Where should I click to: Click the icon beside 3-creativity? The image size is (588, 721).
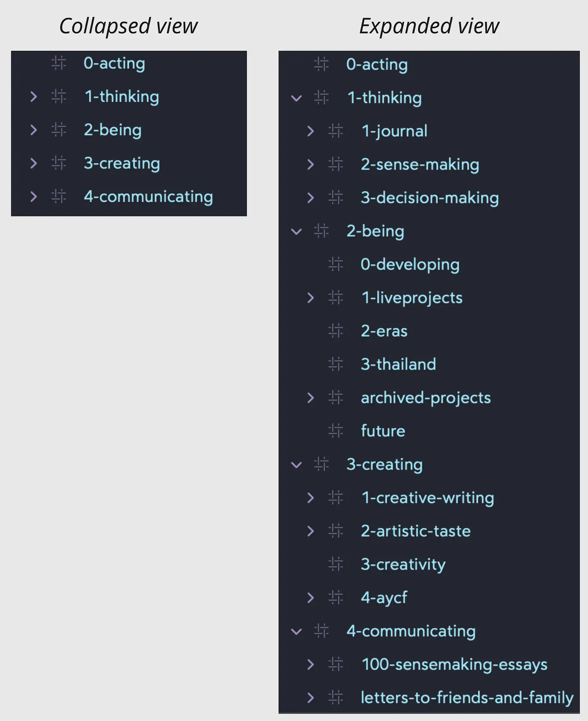tap(336, 564)
